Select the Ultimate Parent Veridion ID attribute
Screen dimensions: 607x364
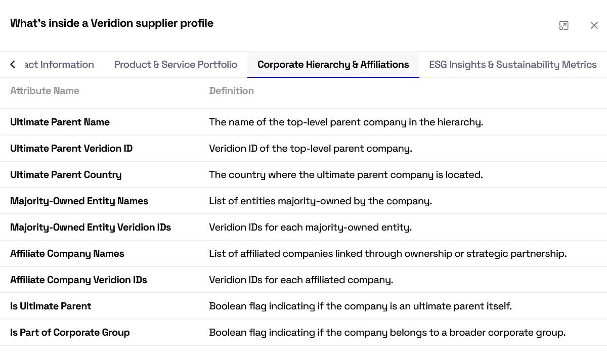71,148
